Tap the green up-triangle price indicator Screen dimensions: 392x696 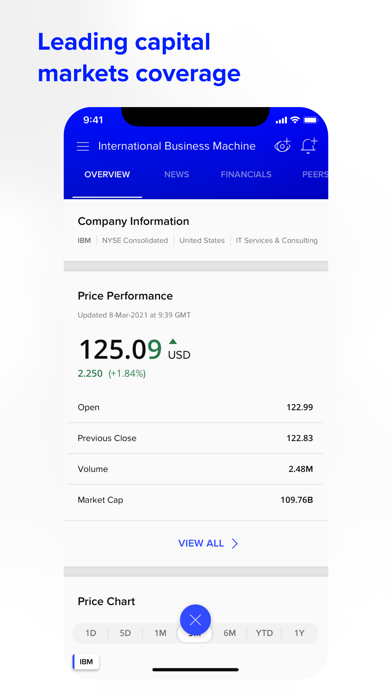point(173,341)
